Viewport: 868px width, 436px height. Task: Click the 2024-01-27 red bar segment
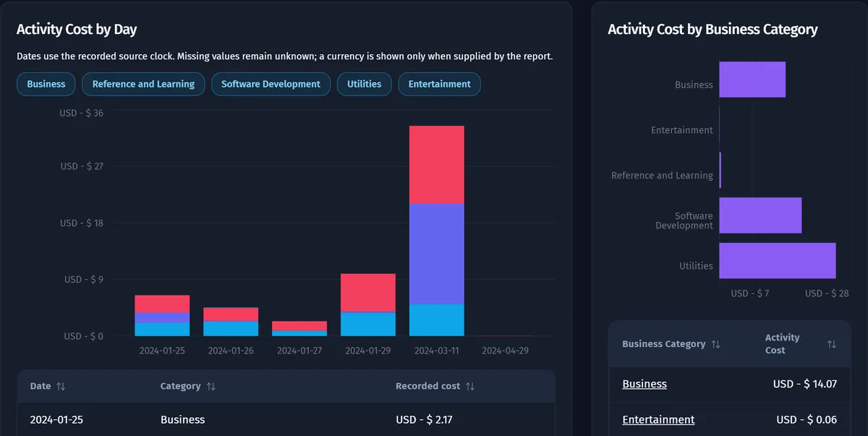tap(299, 325)
